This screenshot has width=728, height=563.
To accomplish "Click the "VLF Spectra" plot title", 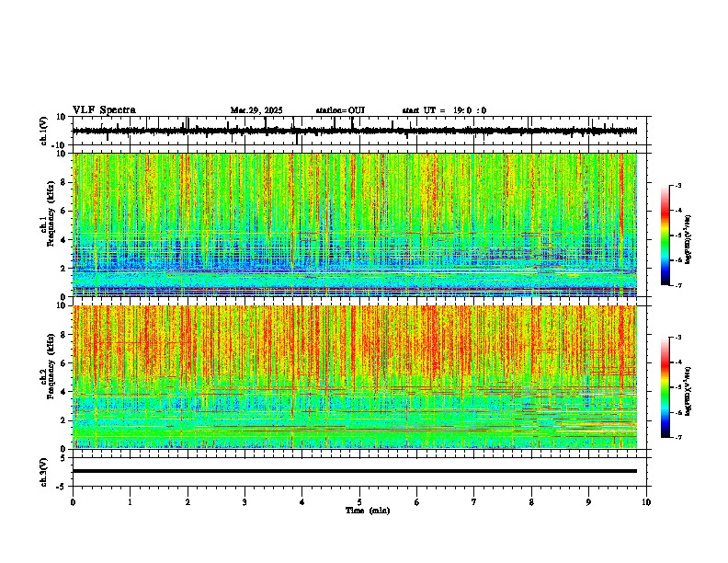I will click(x=104, y=110).
